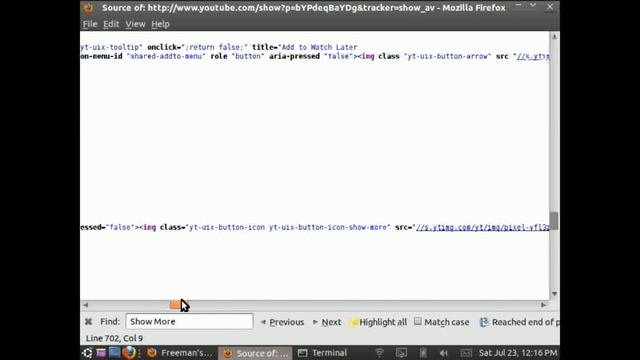Open the Edit menu
This screenshot has height=360, width=640.
tap(111, 24)
